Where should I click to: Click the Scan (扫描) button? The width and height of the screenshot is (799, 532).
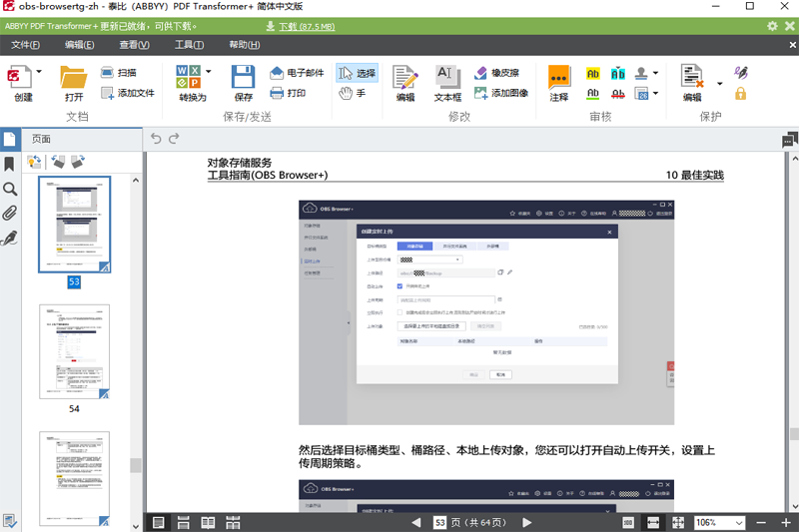click(118, 73)
